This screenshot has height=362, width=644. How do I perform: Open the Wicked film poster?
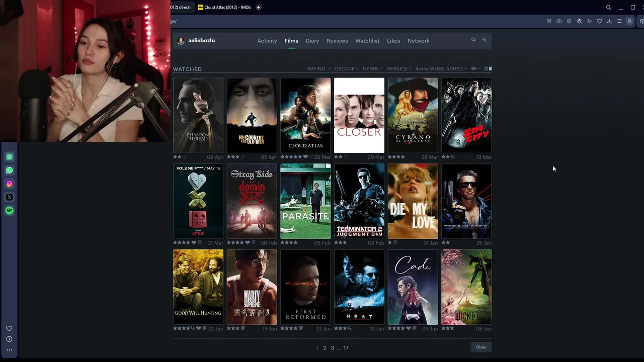pyautogui.click(x=466, y=287)
